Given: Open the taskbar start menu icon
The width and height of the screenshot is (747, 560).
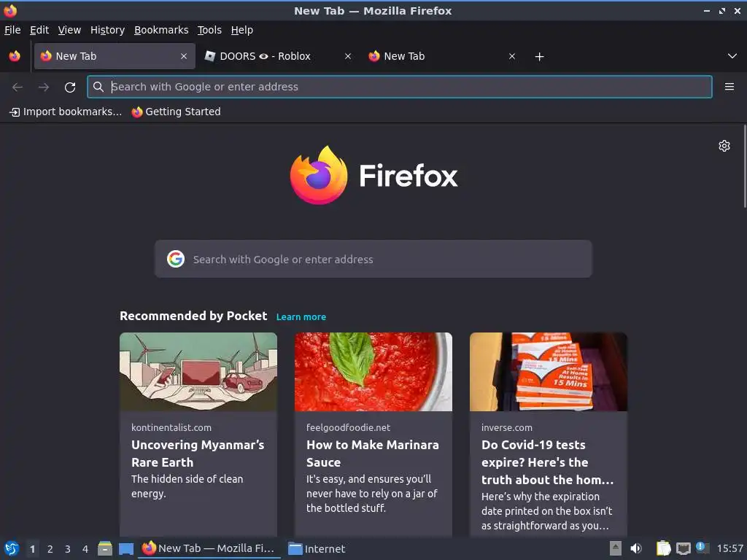Looking at the screenshot, I should 12,548.
